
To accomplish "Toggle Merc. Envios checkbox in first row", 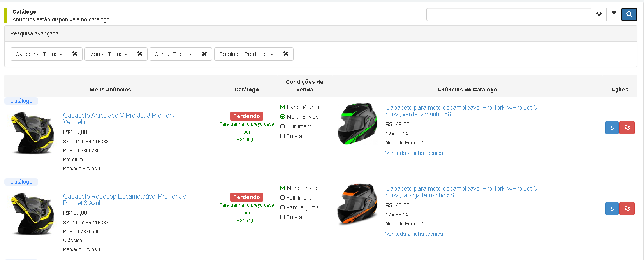I will [283, 117].
